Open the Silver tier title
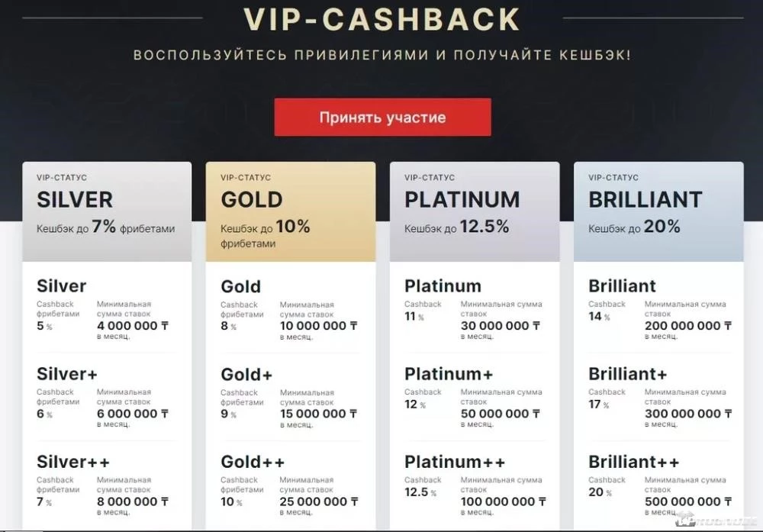This screenshot has height=532, width=763. (61, 285)
